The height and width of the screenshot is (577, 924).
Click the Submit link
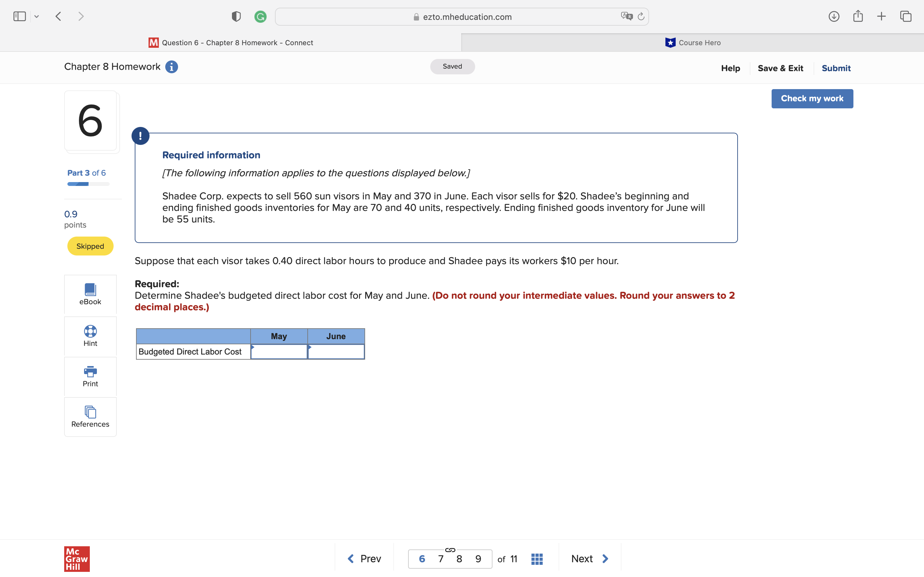(x=836, y=68)
